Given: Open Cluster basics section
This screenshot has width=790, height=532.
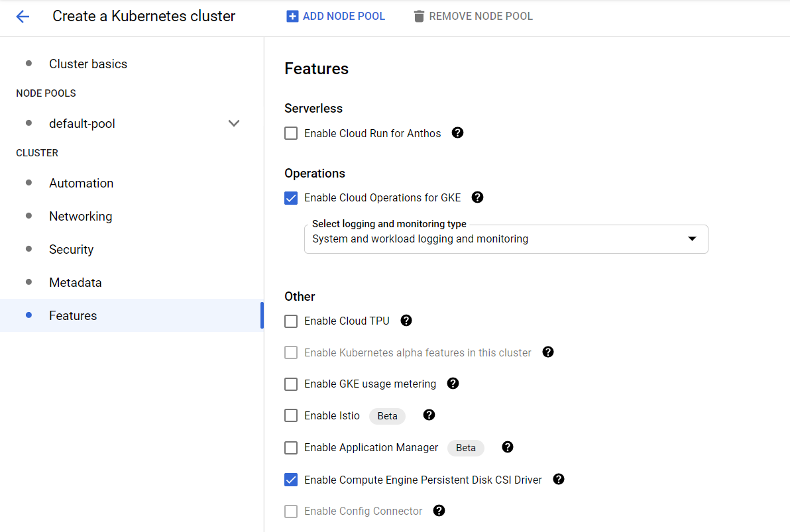Looking at the screenshot, I should coord(88,64).
